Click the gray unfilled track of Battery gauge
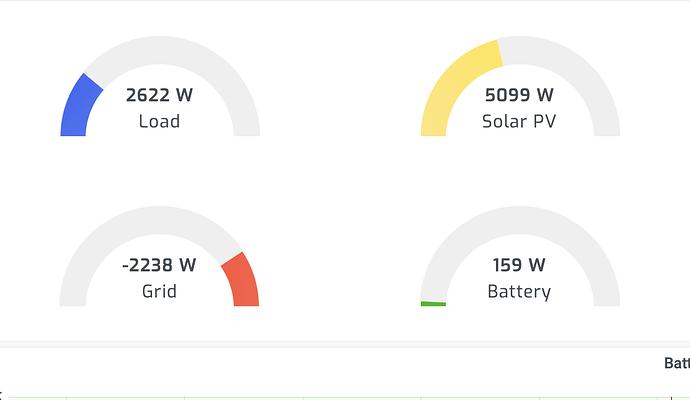Screen dimensions: 690x400 tap(519, 219)
